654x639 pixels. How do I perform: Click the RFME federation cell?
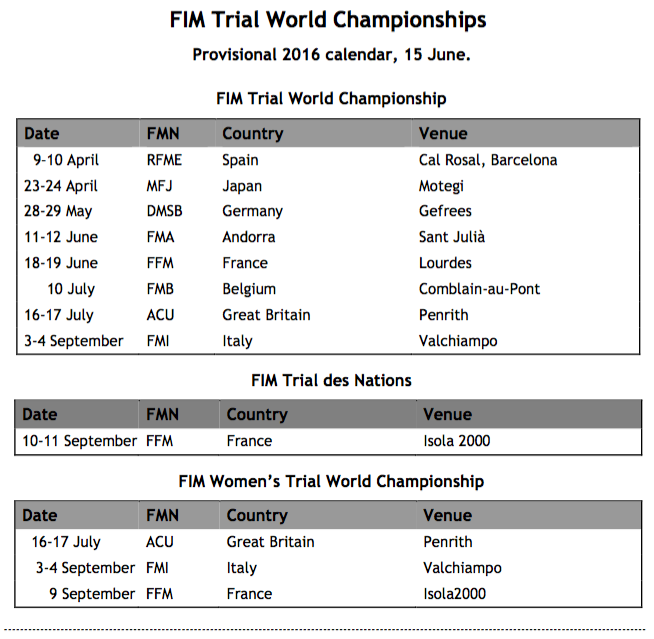pyautogui.click(x=164, y=160)
